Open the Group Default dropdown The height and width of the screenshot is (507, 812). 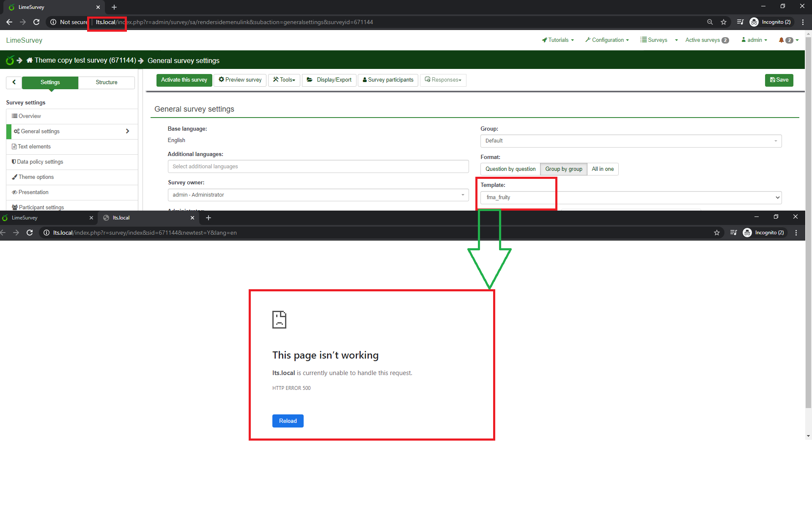[631, 141]
